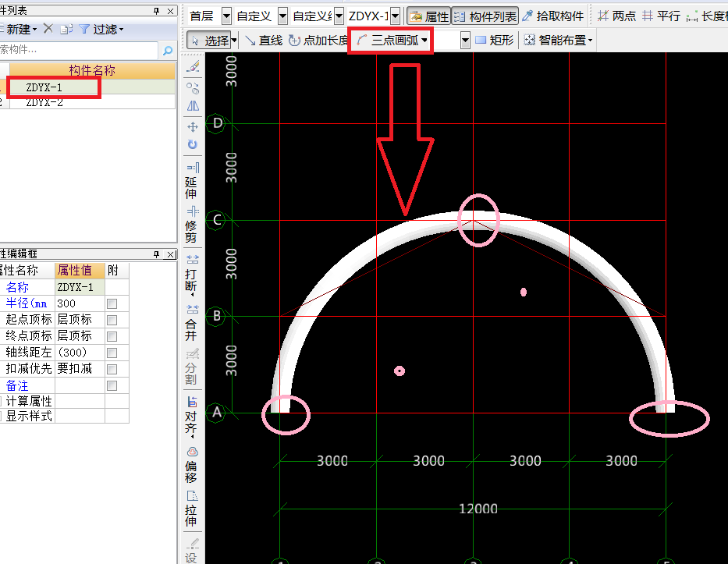The image size is (728, 564).
Task: Tick the checkbox for 终点顶标 row
Action: coord(112,336)
